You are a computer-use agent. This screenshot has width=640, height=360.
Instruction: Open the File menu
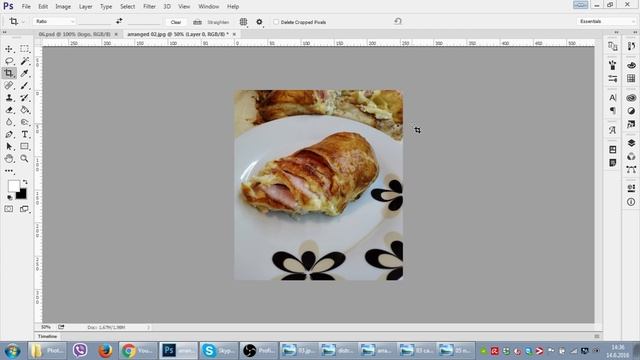pos(26,7)
